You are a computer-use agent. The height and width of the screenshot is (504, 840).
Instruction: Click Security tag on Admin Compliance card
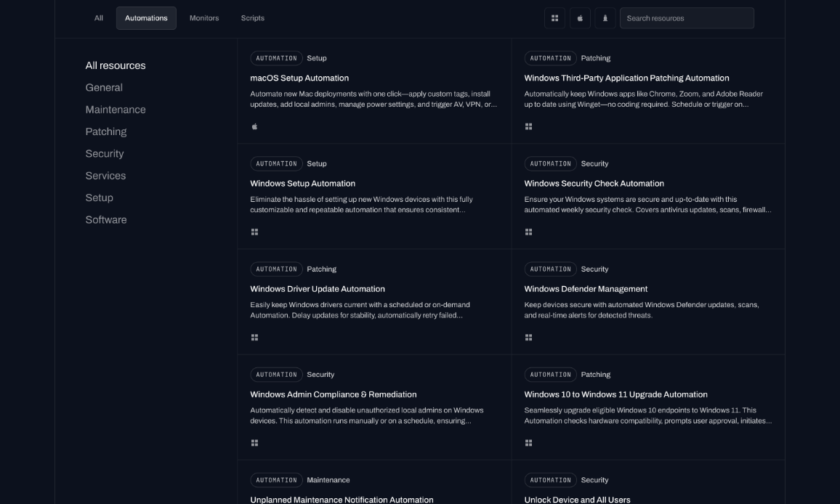click(x=320, y=375)
